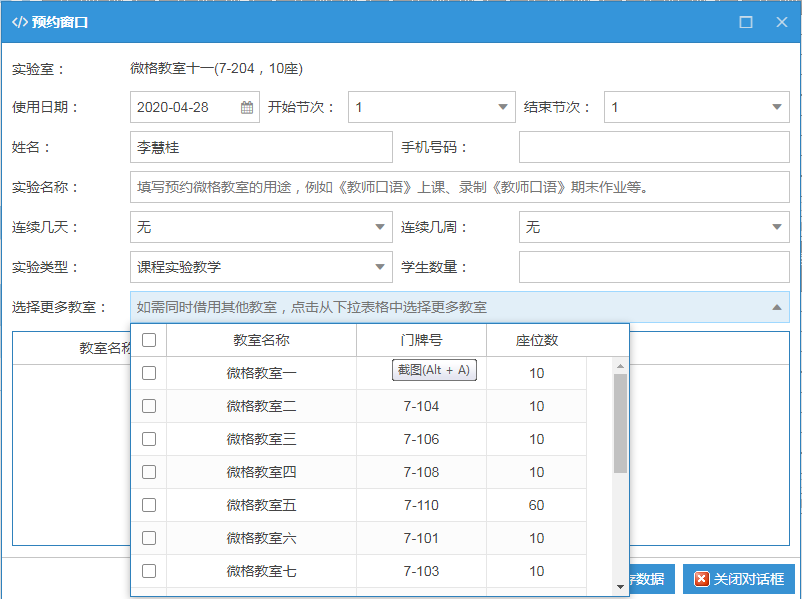Maximize the 预约窗口 dialog
This screenshot has width=802, height=599.
[x=745, y=22]
